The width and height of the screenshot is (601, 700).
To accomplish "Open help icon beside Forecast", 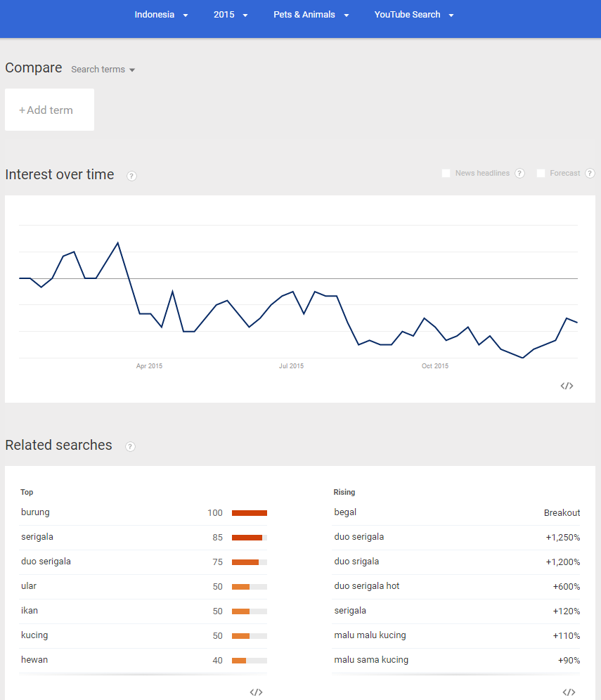I will tap(590, 173).
